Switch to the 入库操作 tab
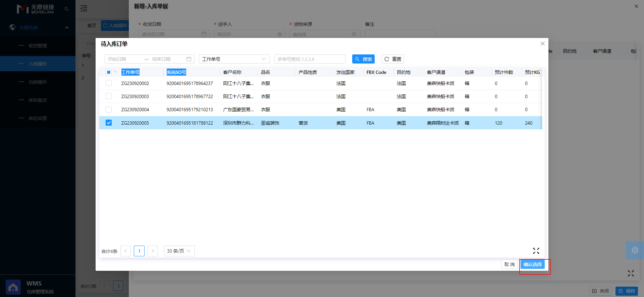Screen dimensions: 644x297 click(x=115, y=26)
